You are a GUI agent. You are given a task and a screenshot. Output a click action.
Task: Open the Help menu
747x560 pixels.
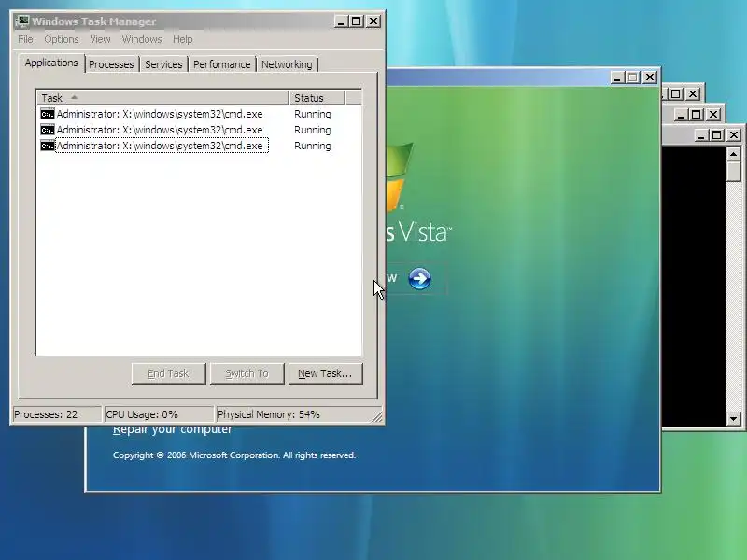[183, 39]
